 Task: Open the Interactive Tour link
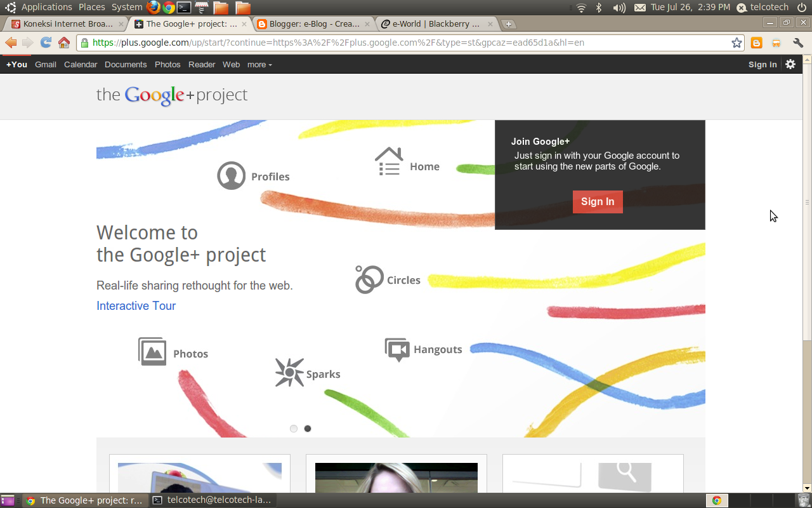[x=136, y=306]
